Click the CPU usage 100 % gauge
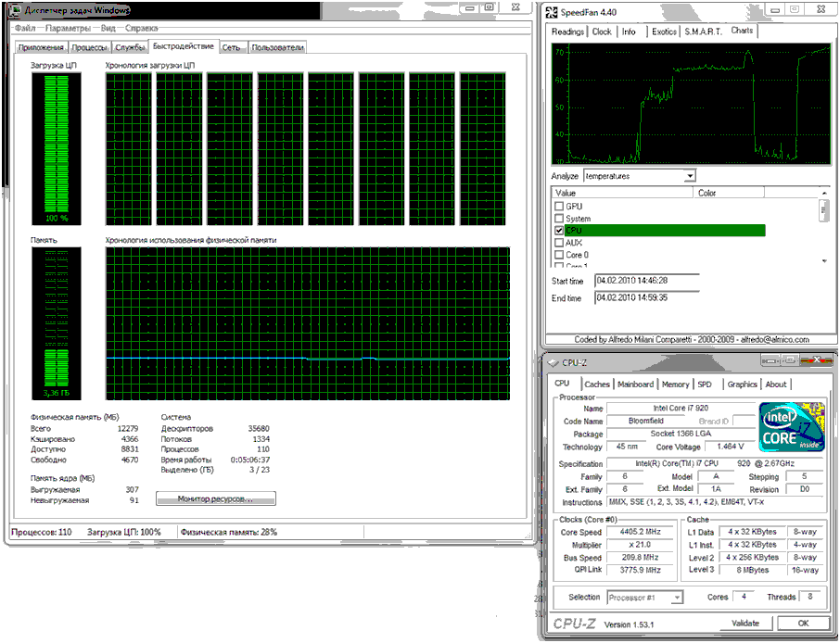The width and height of the screenshot is (840, 643). tap(57, 149)
